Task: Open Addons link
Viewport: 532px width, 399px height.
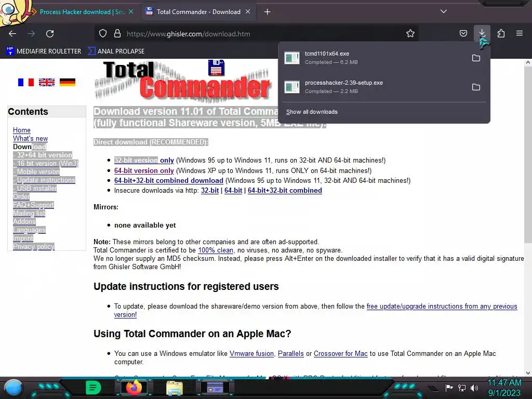Action: click(24, 221)
